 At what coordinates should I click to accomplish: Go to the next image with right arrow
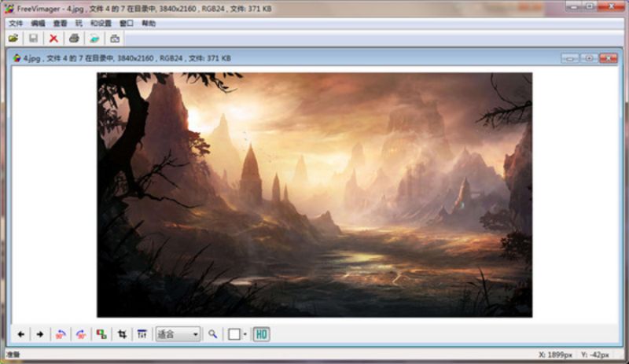pos(40,334)
